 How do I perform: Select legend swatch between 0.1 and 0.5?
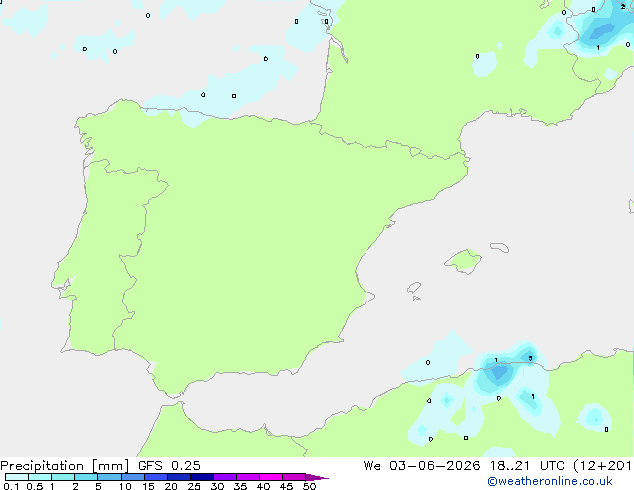[x=17, y=477]
